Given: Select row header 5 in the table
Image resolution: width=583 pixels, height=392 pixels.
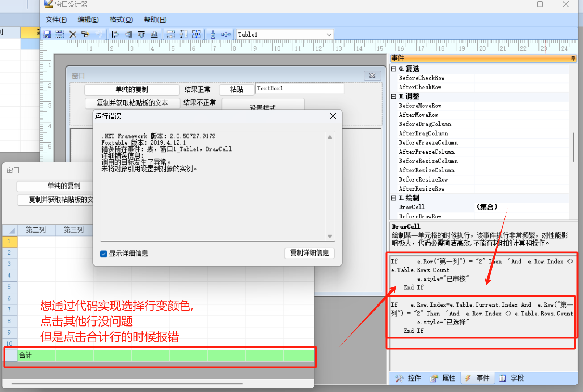Looking at the screenshot, I should pos(9,287).
